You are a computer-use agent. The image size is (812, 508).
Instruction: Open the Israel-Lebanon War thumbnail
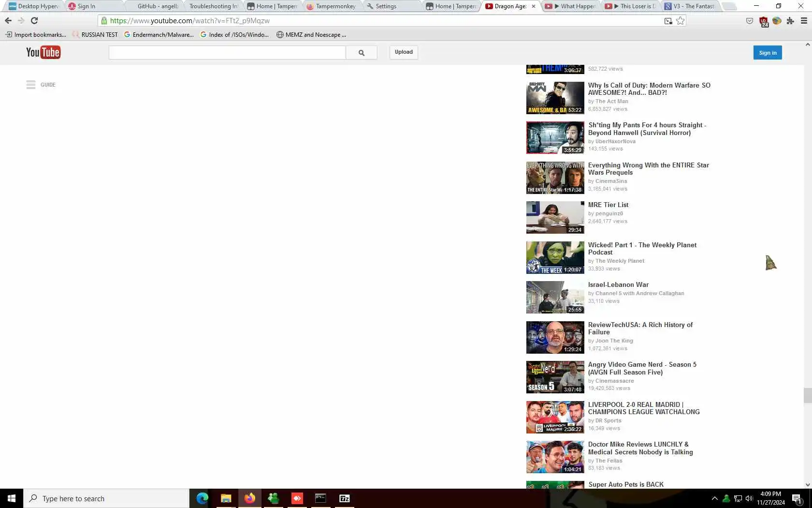(555, 298)
